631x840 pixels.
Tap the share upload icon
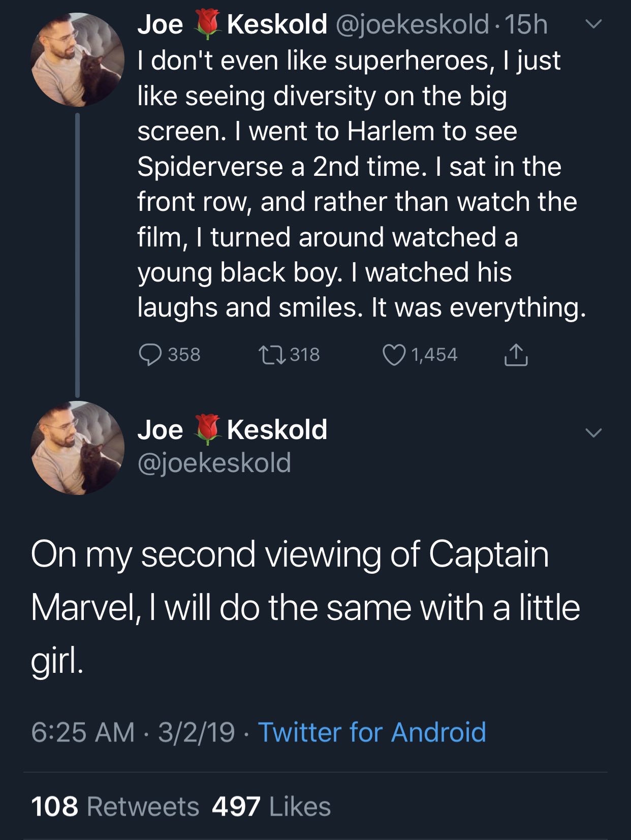(516, 355)
